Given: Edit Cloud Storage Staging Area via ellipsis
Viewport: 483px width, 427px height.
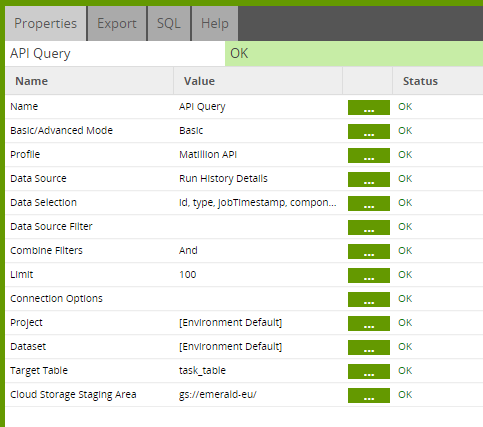Looking at the screenshot, I should tap(369, 395).
